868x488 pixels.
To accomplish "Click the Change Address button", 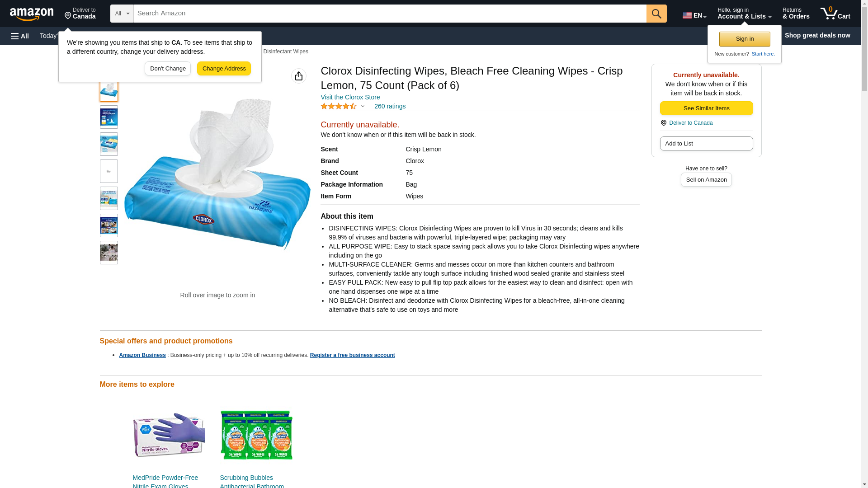I will (x=224, y=69).
